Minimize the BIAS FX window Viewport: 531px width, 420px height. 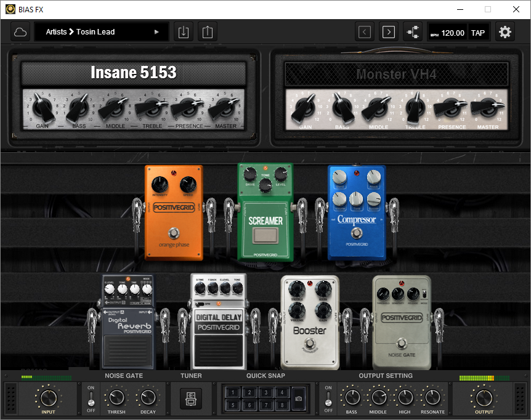point(460,9)
